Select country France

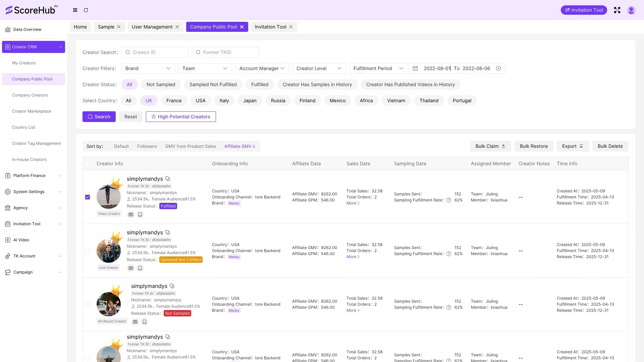click(x=174, y=101)
